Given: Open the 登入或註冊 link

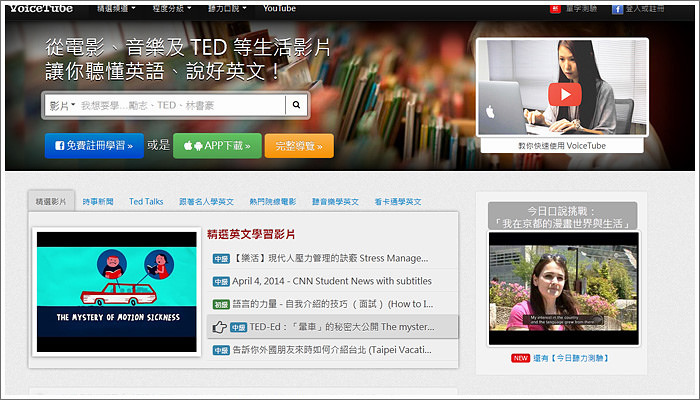Looking at the screenshot, I should coord(645,8).
